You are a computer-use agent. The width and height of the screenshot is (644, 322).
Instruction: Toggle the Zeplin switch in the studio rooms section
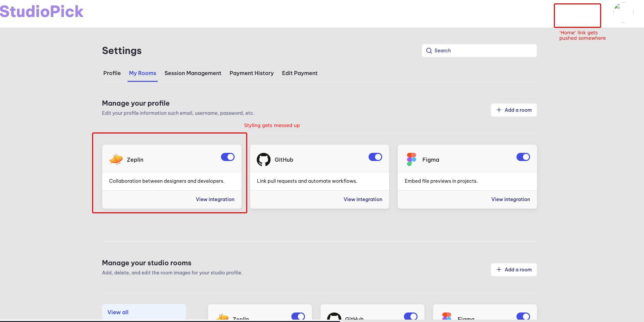coord(298,317)
